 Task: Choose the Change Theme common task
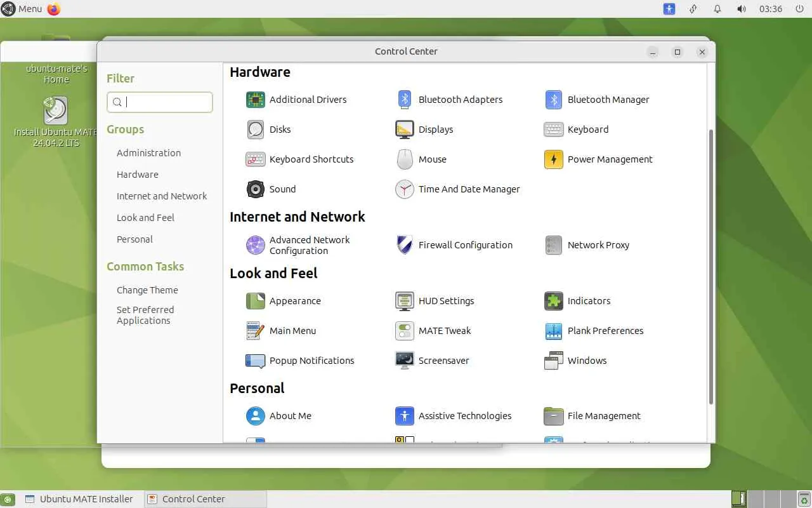(x=147, y=290)
